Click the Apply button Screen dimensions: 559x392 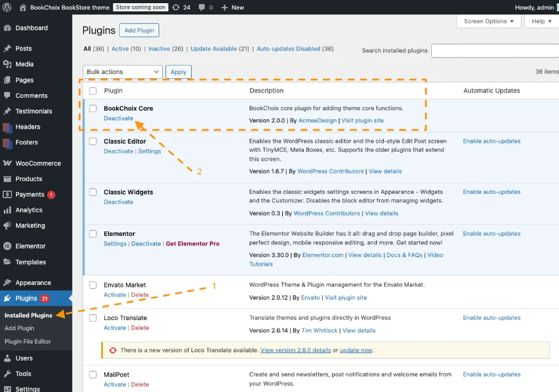coord(178,72)
